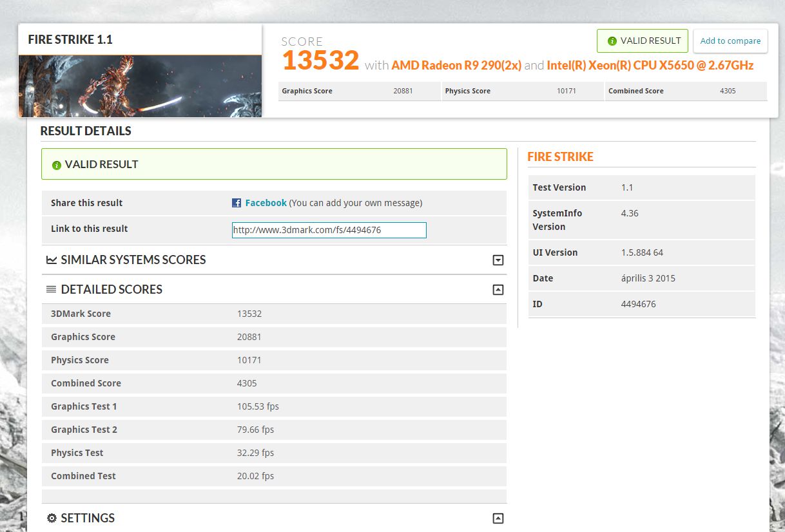Screen dimensions: 785x532
Task: Collapse the Detailed Scores section
Action: pos(498,290)
